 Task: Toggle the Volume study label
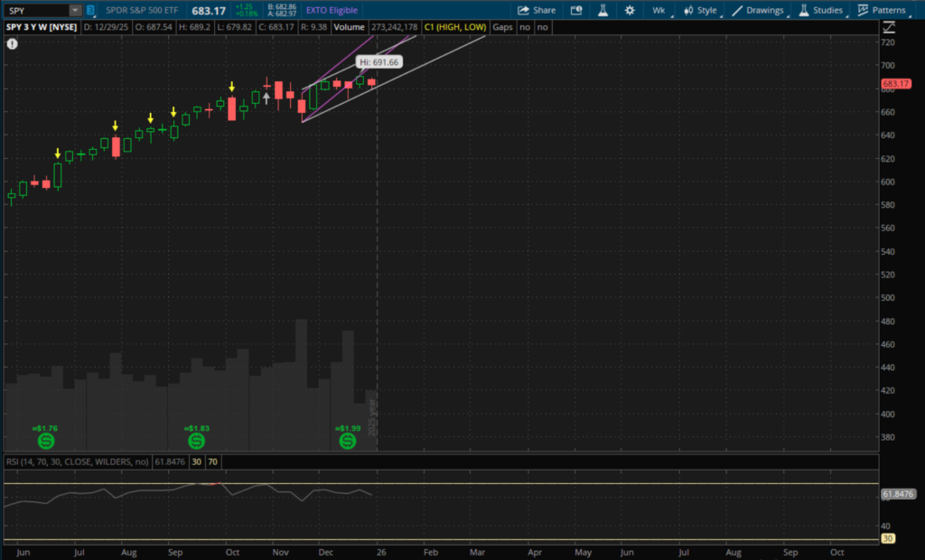(348, 27)
